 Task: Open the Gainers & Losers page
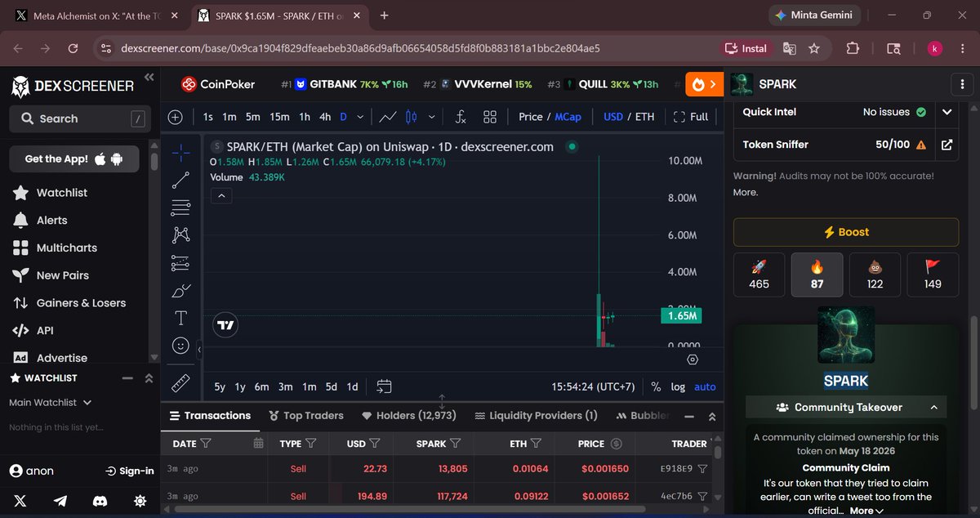point(70,302)
